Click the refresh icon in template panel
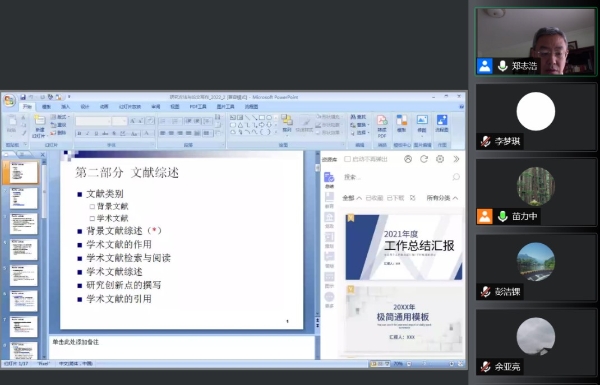The height and width of the screenshot is (385, 600). (424, 159)
